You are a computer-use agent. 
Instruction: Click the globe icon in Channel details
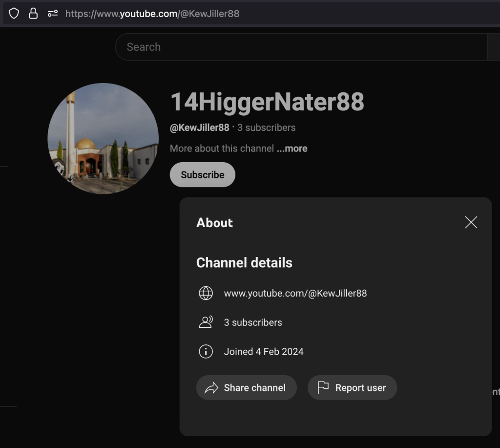click(206, 293)
